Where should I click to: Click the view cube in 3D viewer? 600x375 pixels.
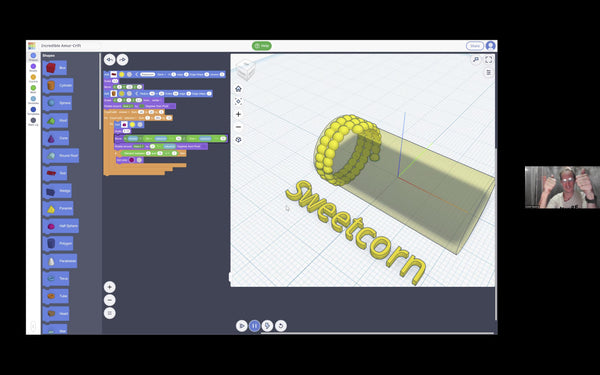pos(245,70)
